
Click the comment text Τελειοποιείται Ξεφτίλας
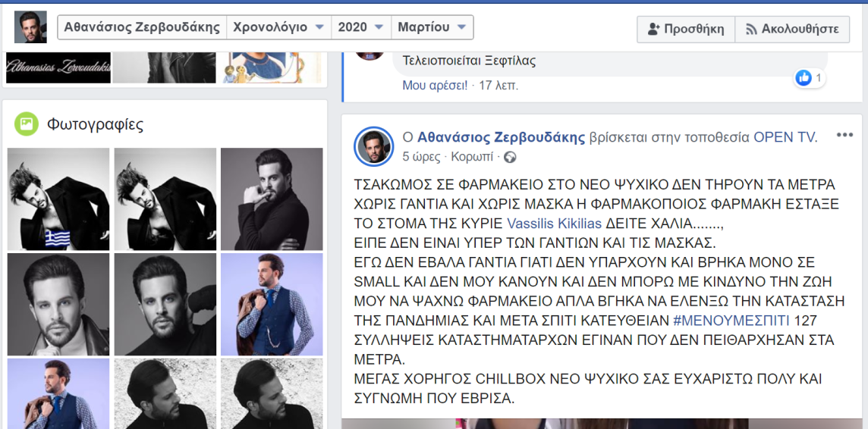pos(470,61)
